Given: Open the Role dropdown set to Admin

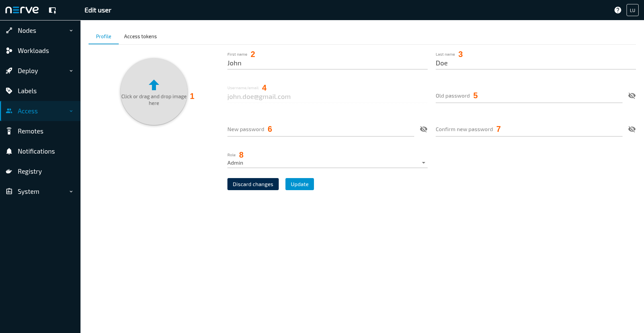Looking at the screenshot, I should [327, 163].
